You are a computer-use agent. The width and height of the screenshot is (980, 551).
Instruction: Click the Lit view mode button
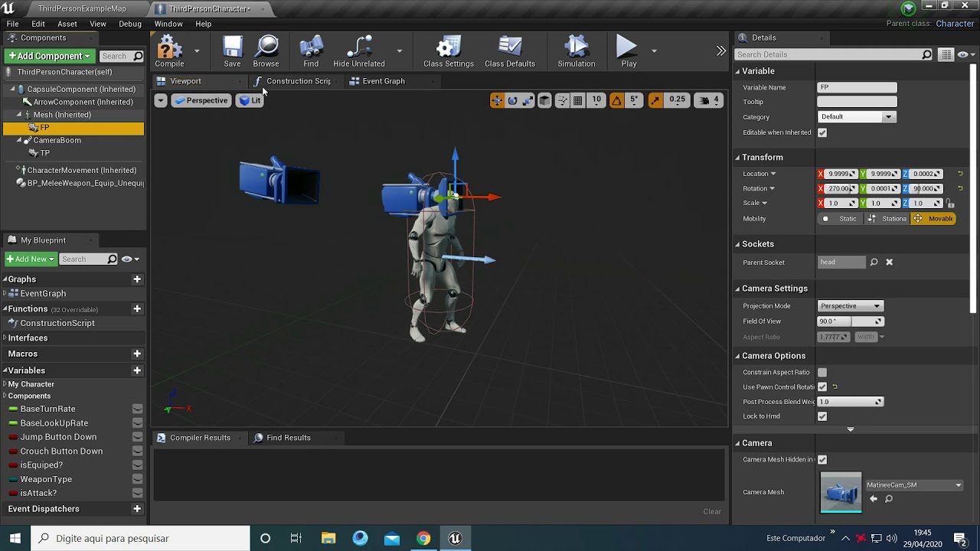pyautogui.click(x=250, y=100)
